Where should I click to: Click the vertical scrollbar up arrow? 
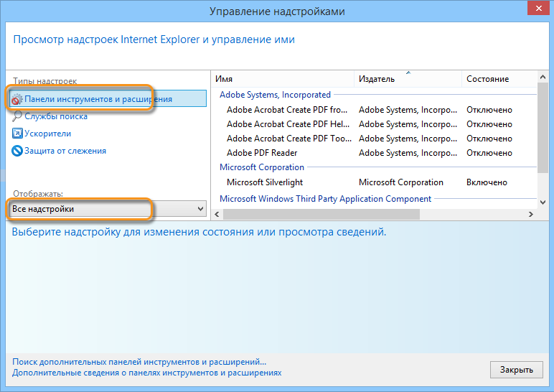[543, 77]
